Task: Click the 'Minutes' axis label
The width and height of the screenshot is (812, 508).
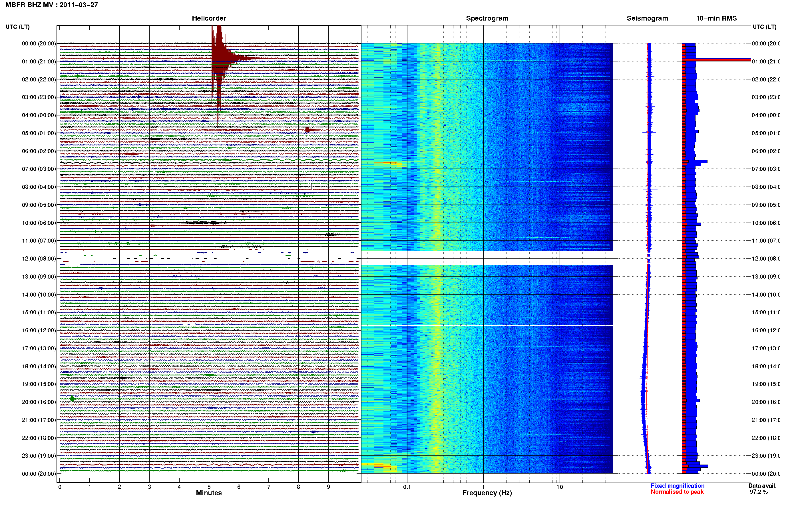Action: (209, 493)
